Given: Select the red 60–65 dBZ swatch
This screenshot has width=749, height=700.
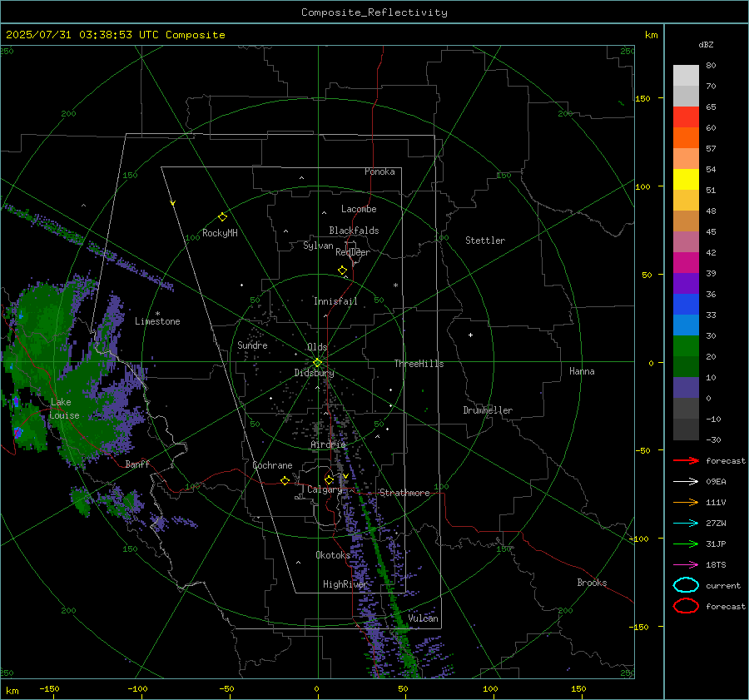Looking at the screenshot, I should coord(686,117).
